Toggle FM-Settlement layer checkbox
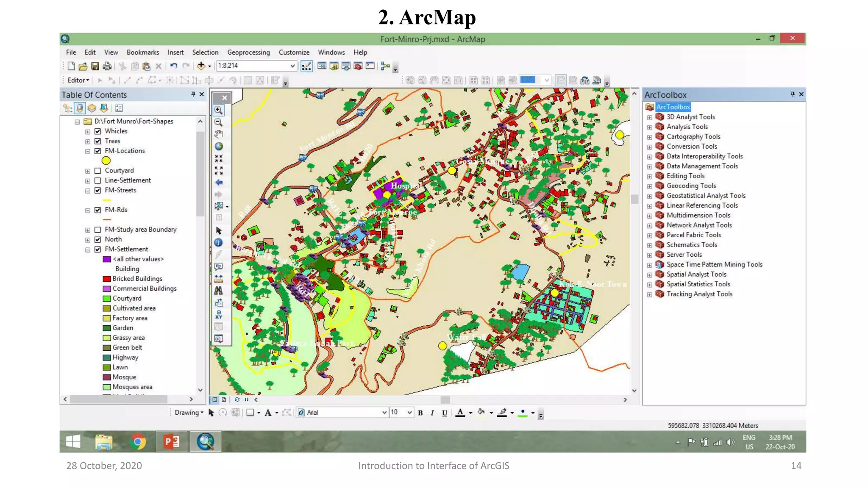Viewport: 868px width, 488px height. 98,250
